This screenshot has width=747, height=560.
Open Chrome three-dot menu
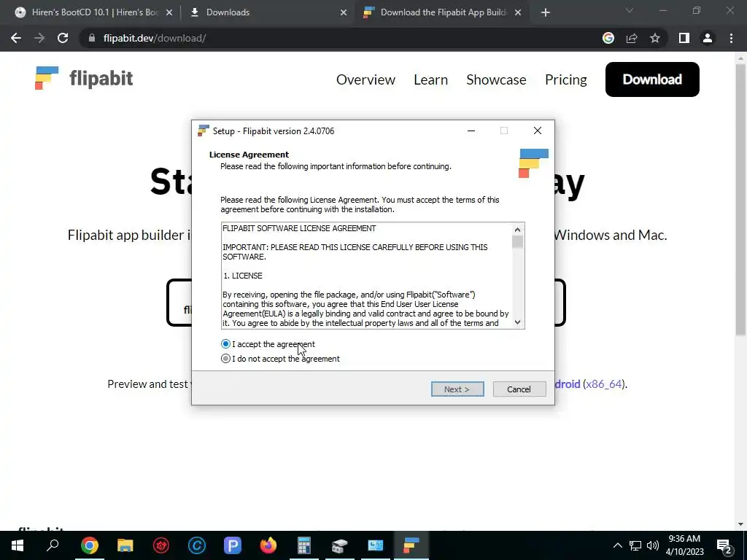(731, 38)
